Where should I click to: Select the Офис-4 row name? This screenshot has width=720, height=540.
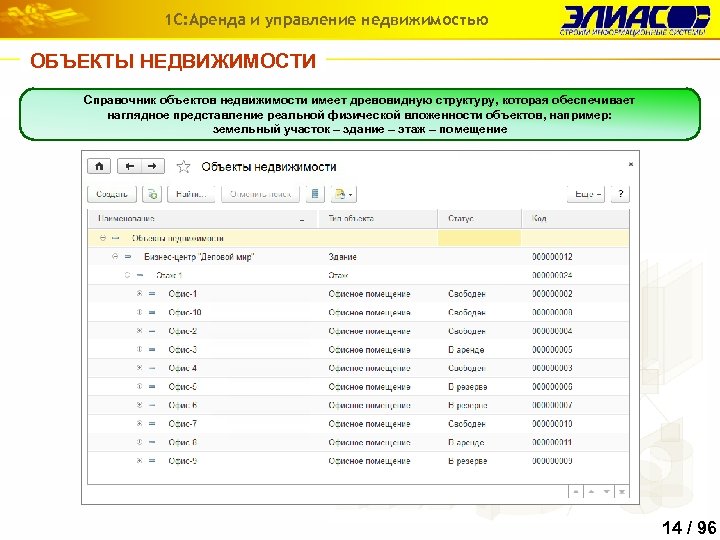(182, 368)
